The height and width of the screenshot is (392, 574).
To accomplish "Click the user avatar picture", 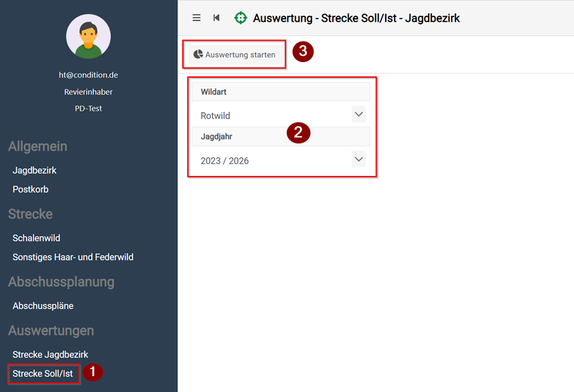I will [x=89, y=36].
